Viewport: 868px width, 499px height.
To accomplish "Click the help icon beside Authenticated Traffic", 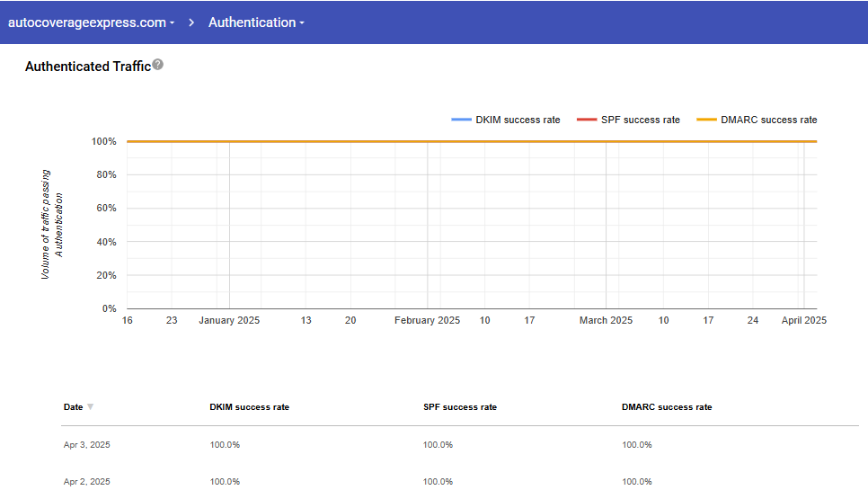I will tap(158, 65).
